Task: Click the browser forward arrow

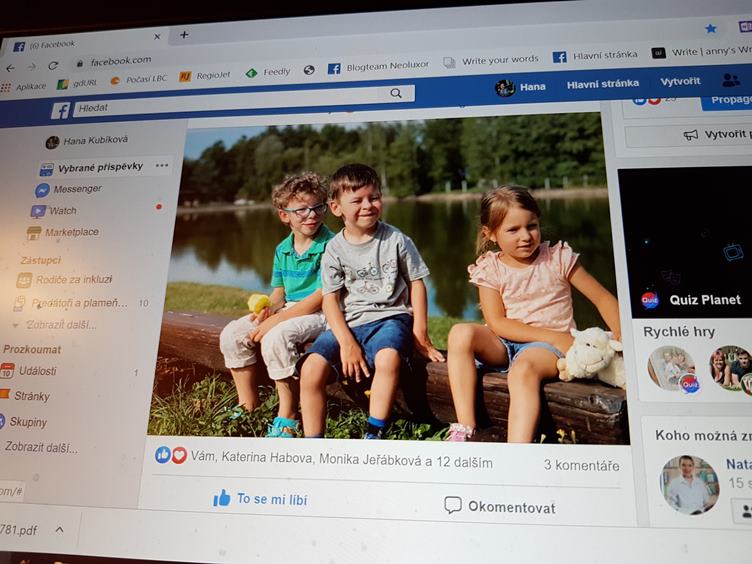Action: (32, 67)
